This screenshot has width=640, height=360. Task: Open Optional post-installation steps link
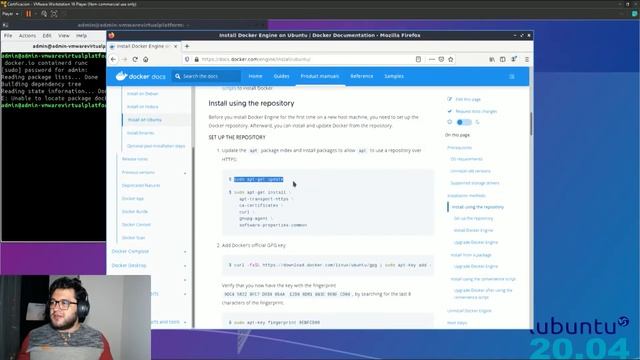coord(156,146)
